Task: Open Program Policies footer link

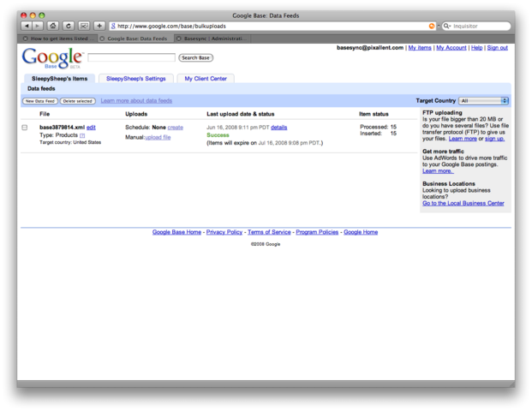Action: 317,232
